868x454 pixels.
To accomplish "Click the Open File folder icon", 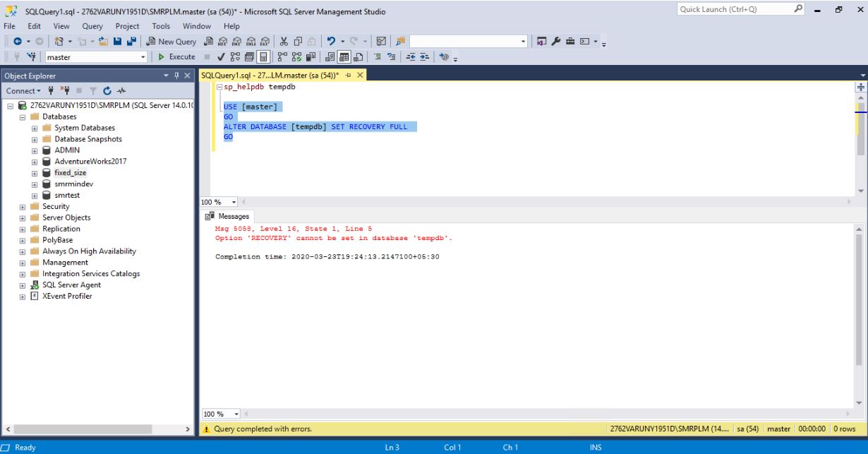I will [x=102, y=42].
